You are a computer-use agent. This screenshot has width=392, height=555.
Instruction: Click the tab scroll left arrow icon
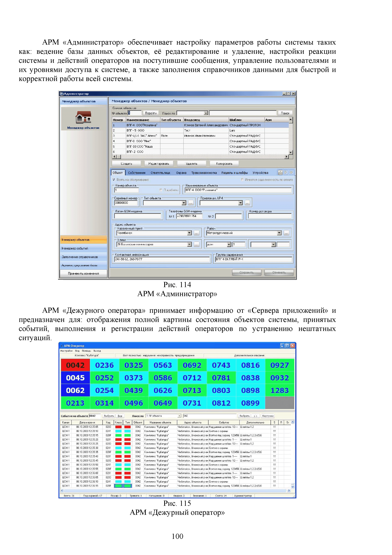(x=280, y=172)
